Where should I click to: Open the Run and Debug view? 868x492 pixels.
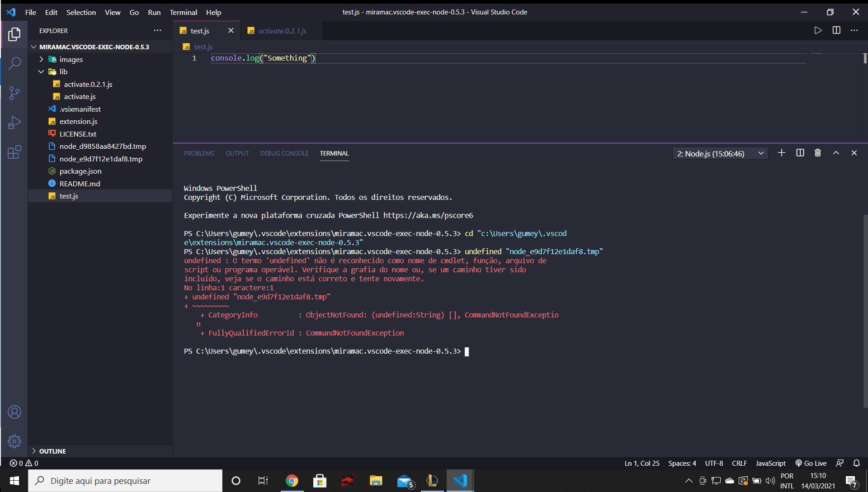click(14, 123)
